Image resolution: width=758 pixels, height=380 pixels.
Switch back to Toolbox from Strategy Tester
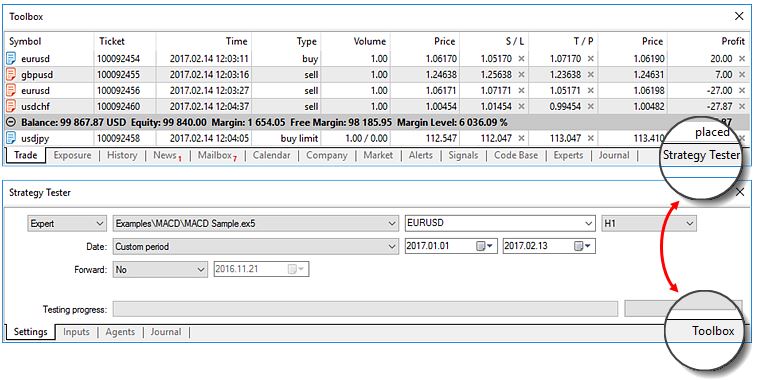click(713, 331)
